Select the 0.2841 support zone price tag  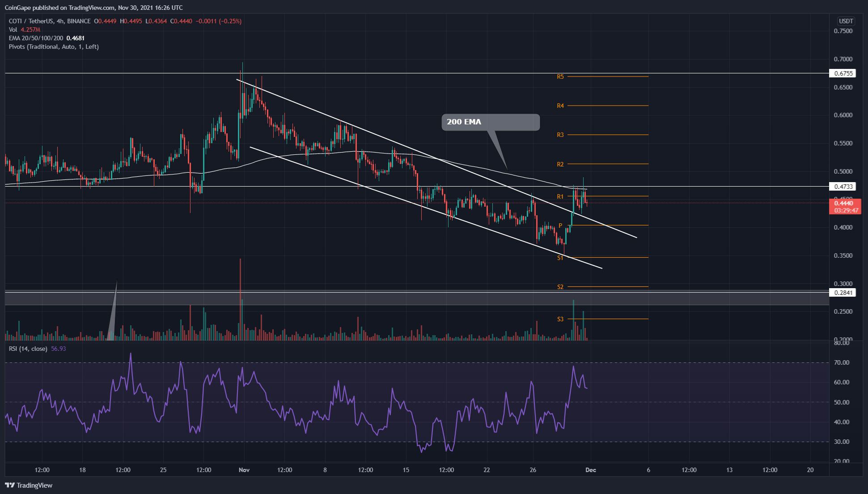pyautogui.click(x=843, y=293)
